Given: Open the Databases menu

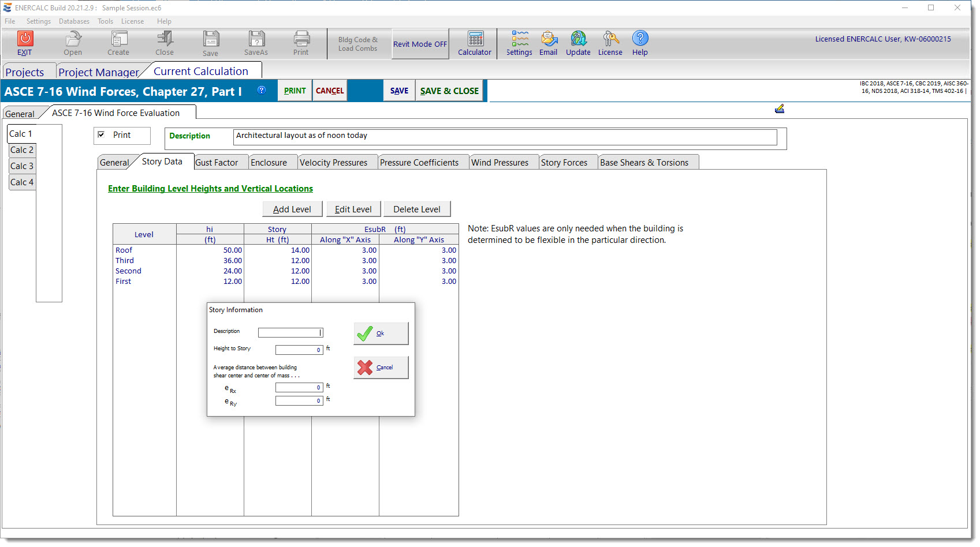Looking at the screenshot, I should pyautogui.click(x=74, y=21).
